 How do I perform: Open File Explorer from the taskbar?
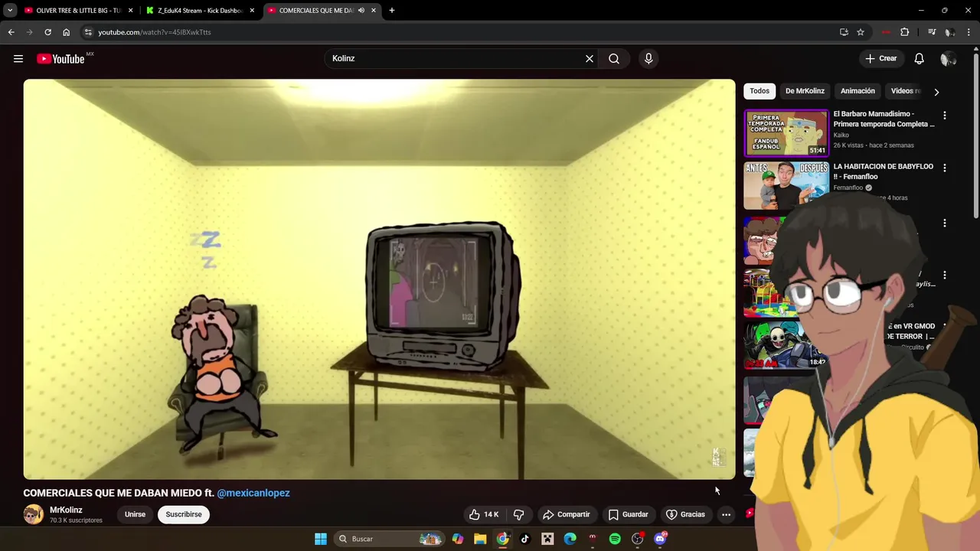(480, 539)
